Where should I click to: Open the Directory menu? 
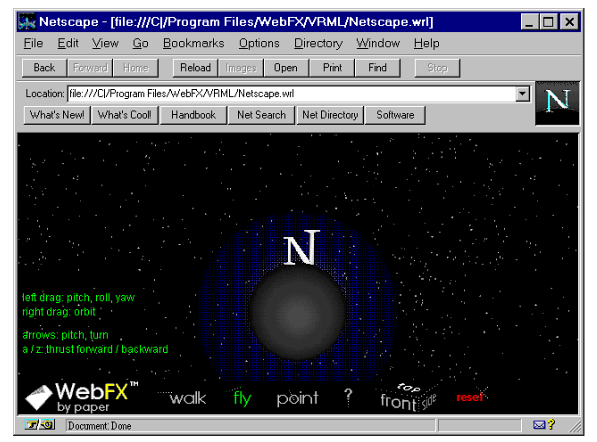click(x=318, y=43)
